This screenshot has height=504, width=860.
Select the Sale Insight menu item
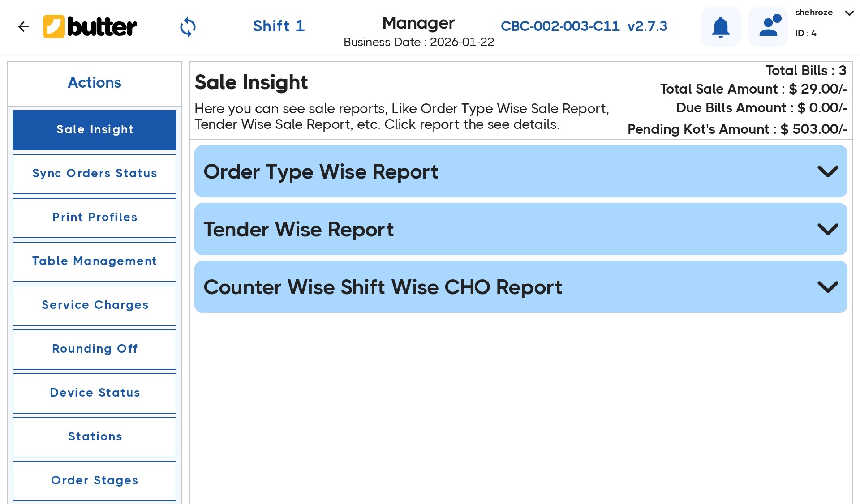click(x=95, y=130)
